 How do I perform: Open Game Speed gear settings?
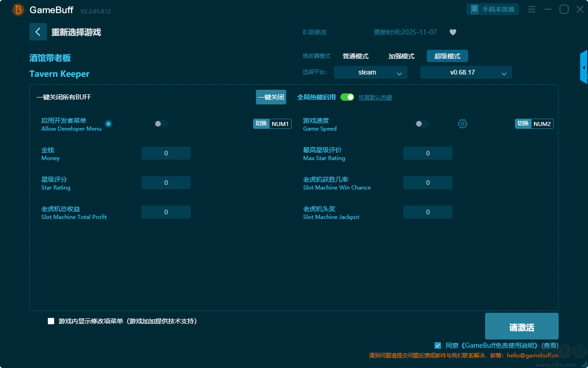(x=463, y=124)
